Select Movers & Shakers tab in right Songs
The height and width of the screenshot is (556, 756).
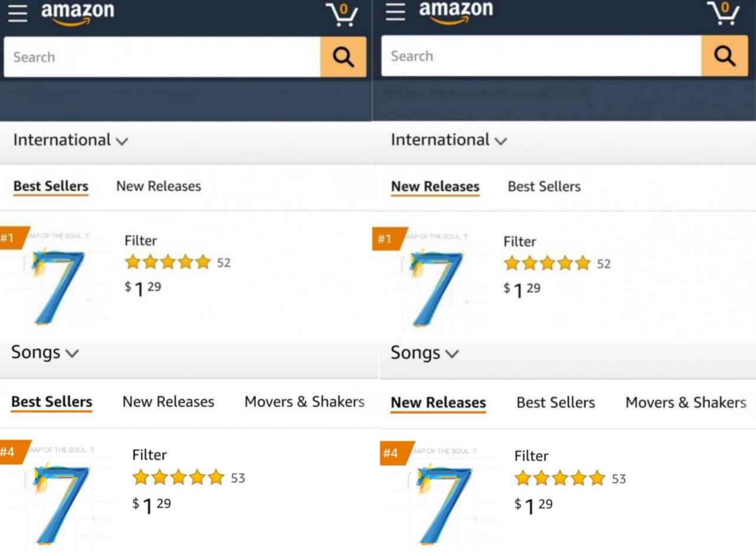[x=686, y=403]
